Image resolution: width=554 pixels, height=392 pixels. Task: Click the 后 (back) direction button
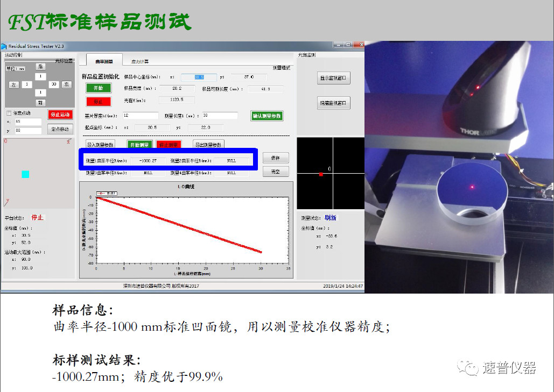[40, 67]
